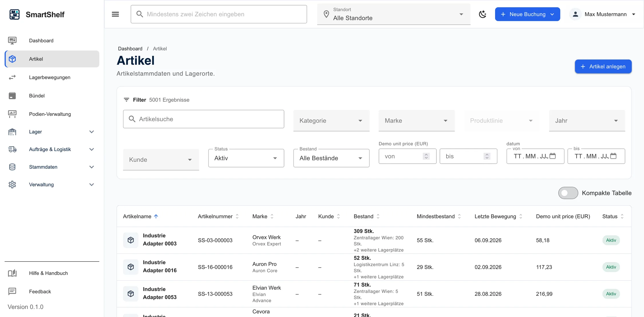The width and height of the screenshot is (644, 317).
Task: Click the Verwaltung gear icon
Action: coord(12,185)
